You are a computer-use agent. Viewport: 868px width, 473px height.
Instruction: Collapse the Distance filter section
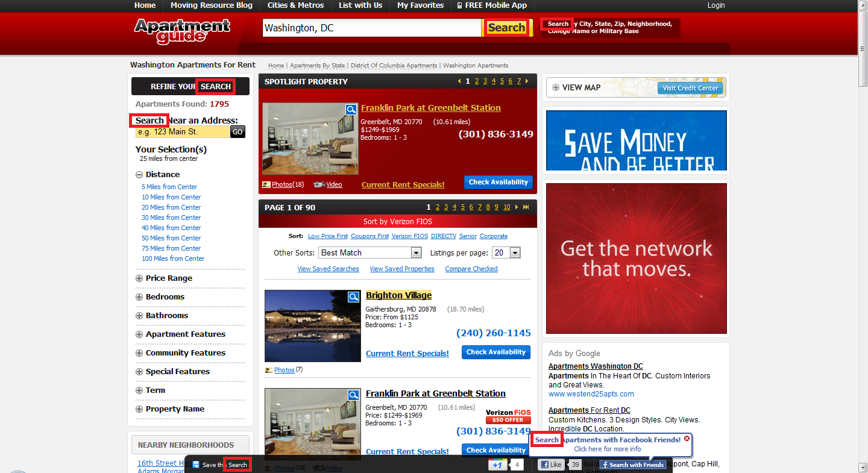[139, 175]
